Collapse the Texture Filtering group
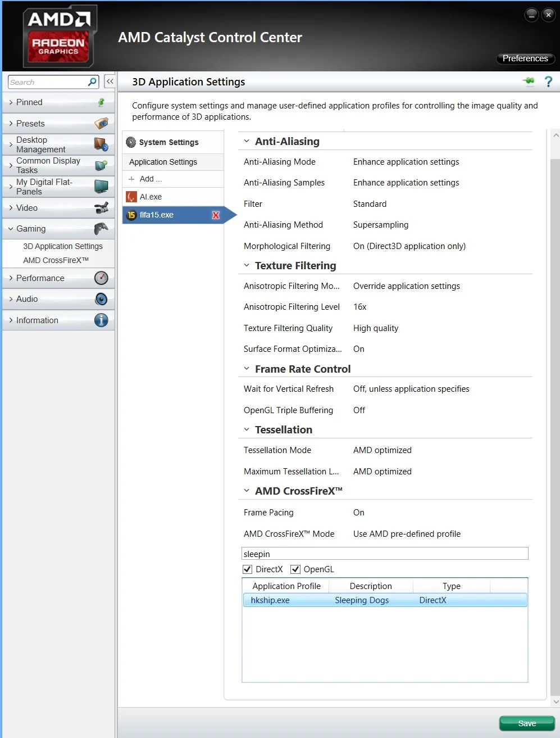The width and height of the screenshot is (560, 738). click(x=247, y=265)
